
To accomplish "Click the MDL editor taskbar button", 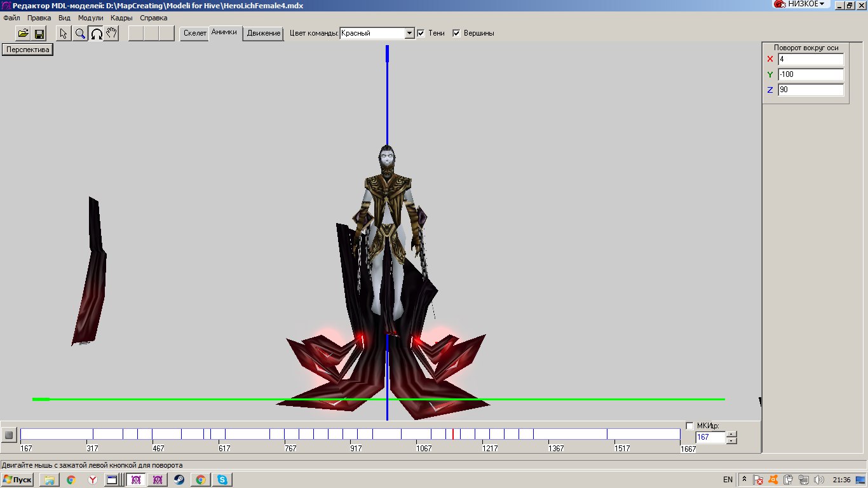I will [135, 480].
